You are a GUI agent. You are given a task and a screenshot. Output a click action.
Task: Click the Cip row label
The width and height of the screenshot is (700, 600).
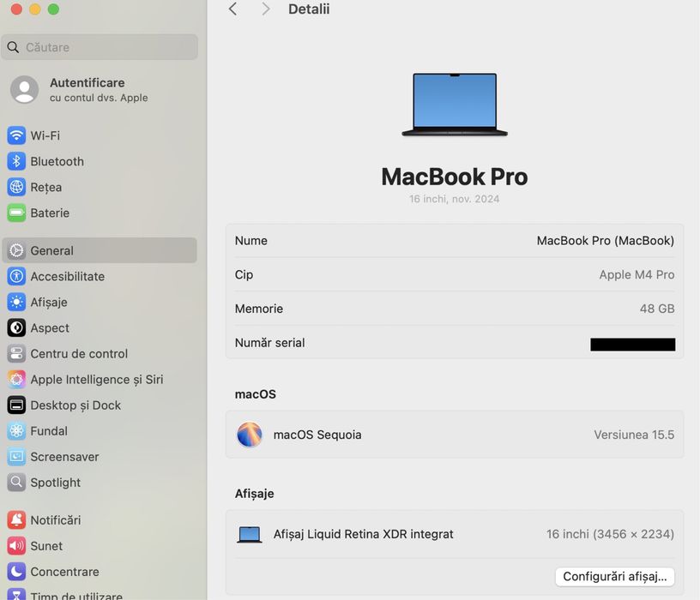tap(244, 274)
